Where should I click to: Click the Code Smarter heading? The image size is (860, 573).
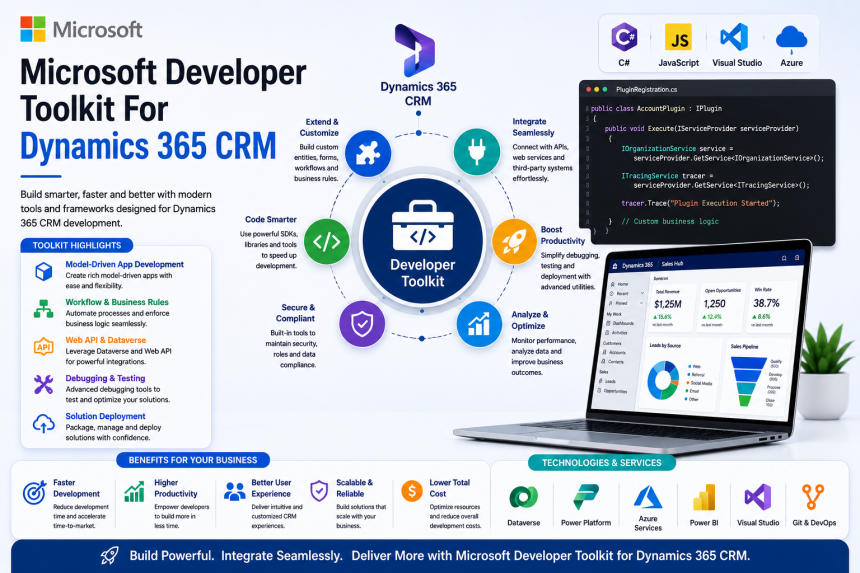(271, 219)
